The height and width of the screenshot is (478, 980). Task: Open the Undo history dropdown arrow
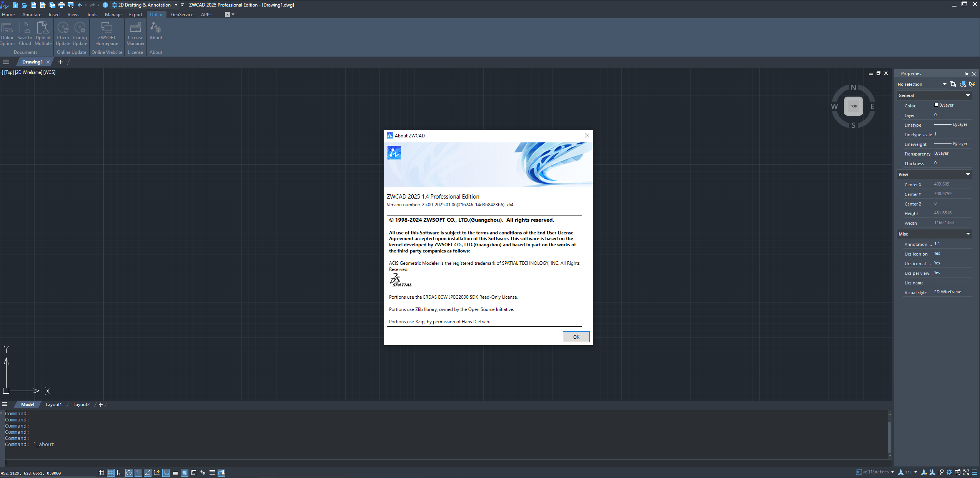(x=86, y=5)
